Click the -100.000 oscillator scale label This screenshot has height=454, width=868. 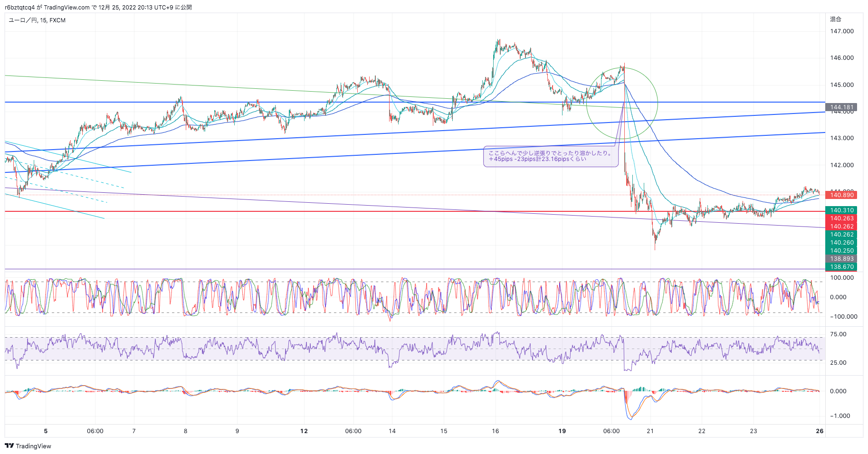(x=844, y=317)
